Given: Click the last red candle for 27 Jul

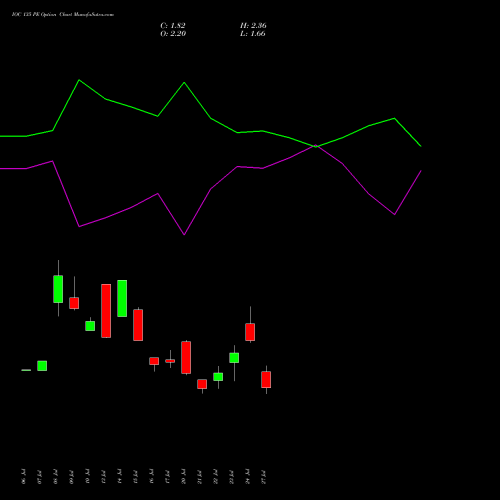Looking at the screenshot, I should tap(266, 380).
